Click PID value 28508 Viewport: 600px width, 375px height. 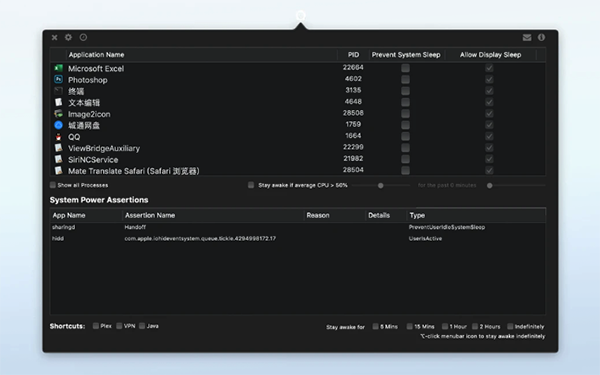pyautogui.click(x=353, y=113)
